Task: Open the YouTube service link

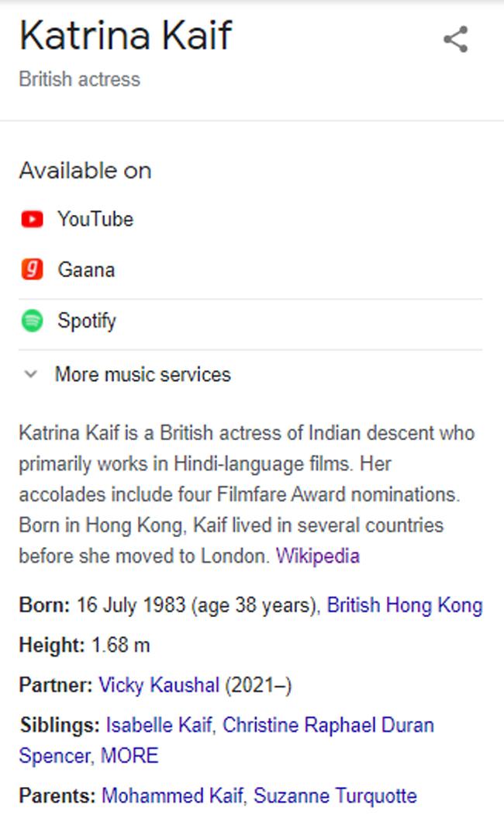Action: point(95,220)
